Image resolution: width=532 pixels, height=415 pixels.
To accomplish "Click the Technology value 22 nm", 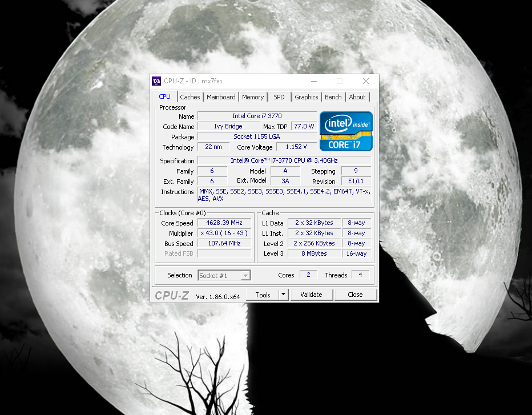I will click(213, 147).
